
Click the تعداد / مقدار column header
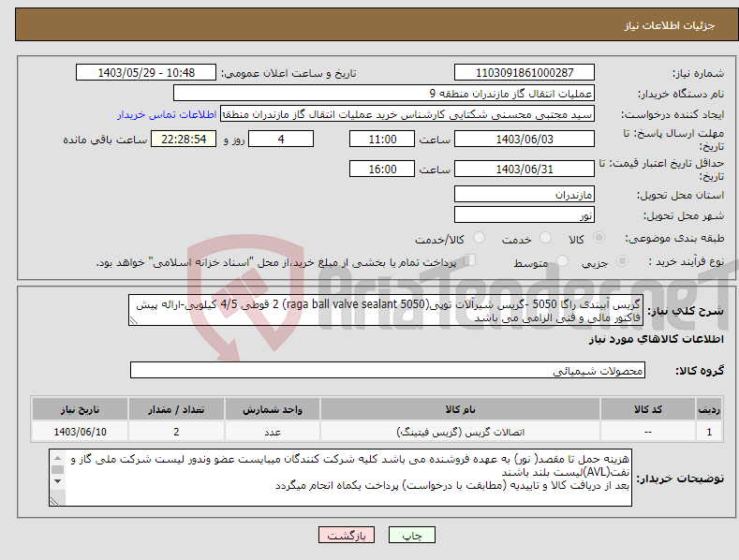tap(176, 409)
